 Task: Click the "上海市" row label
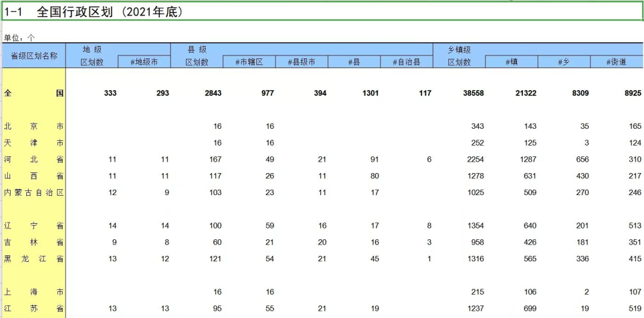(34, 292)
